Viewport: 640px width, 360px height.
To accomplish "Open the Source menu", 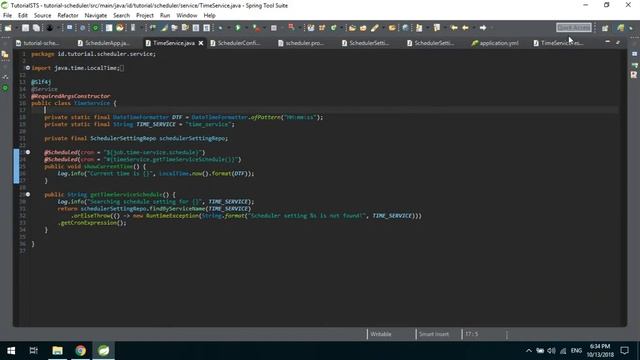I will point(42,16).
